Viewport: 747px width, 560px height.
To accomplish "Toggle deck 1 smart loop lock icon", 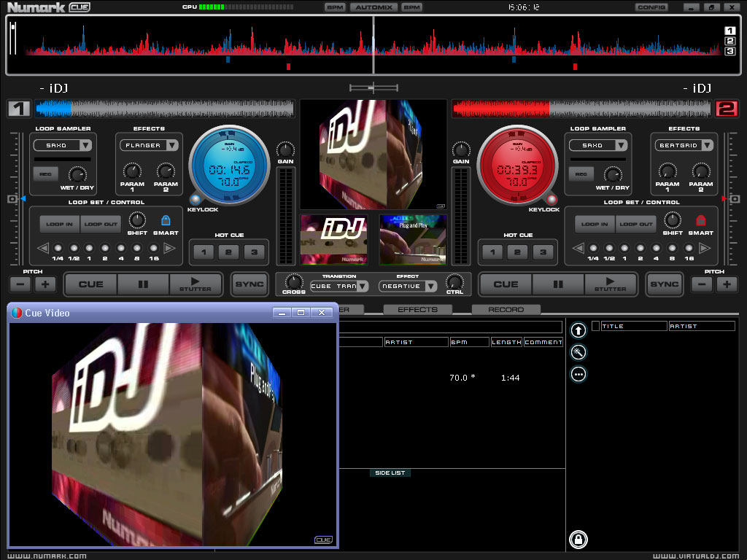I will pos(166,220).
